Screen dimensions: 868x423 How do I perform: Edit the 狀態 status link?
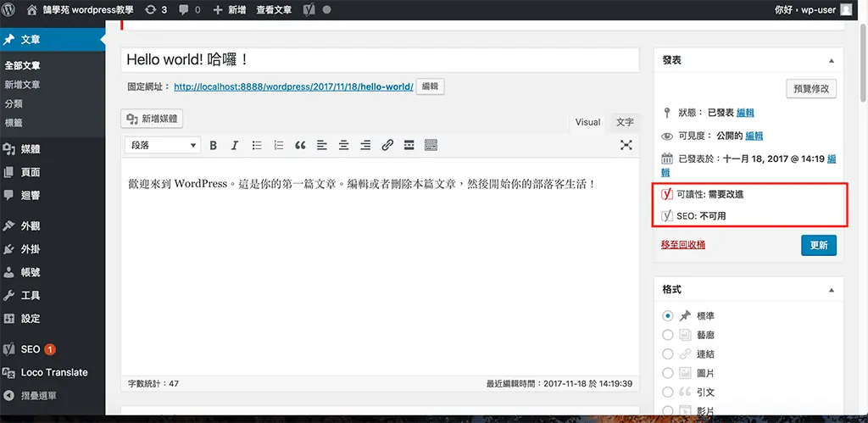pos(745,113)
